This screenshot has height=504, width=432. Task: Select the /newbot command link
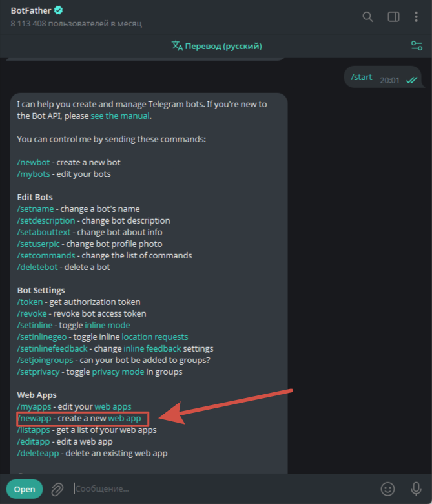coord(34,162)
